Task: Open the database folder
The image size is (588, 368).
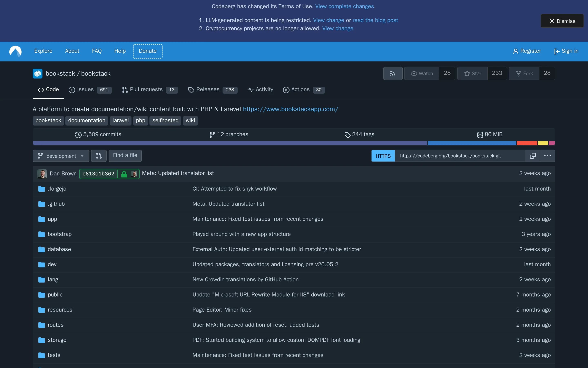Action: click(x=59, y=249)
